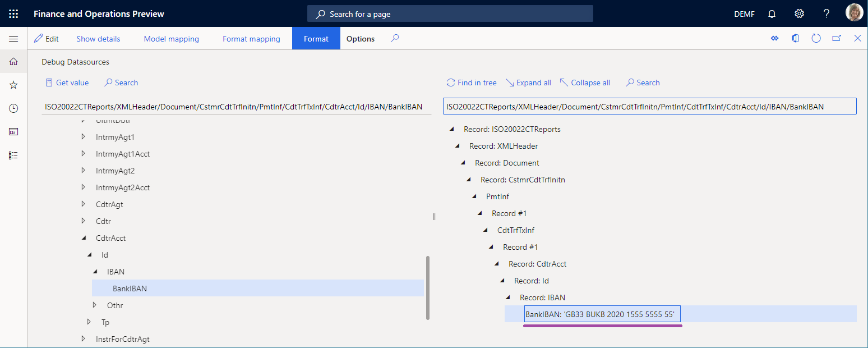868x348 pixels.
Task: Open the notifications bell
Action: (x=772, y=13)
